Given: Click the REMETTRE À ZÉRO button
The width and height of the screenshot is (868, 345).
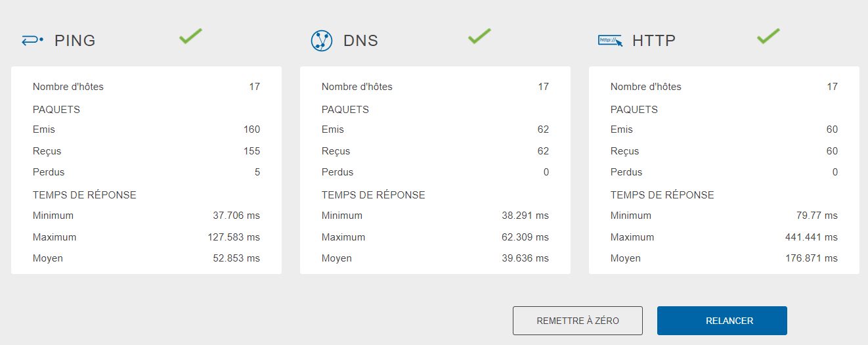Looking at the screenshot, I should pos(578,321).
